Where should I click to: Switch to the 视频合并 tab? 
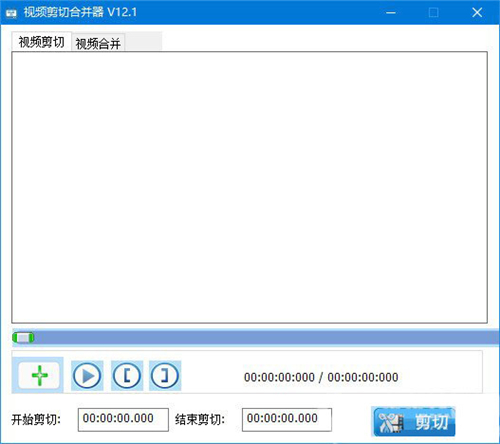98,43
